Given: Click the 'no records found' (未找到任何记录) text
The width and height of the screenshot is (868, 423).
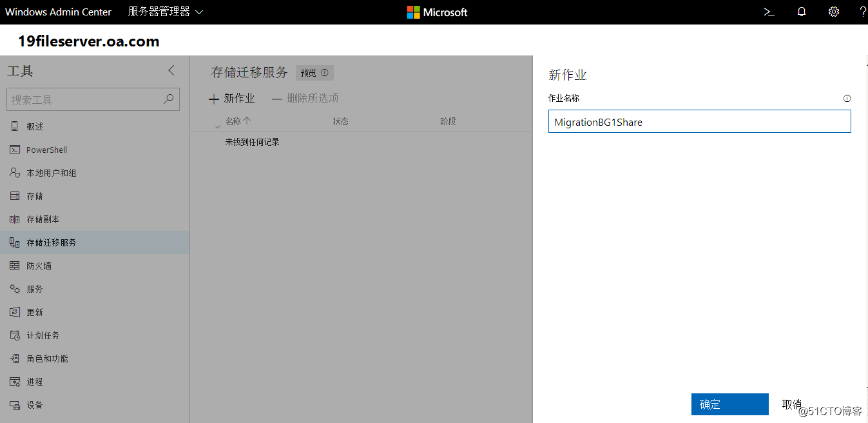Looking at the screenshot, I should tap(252, 142).
